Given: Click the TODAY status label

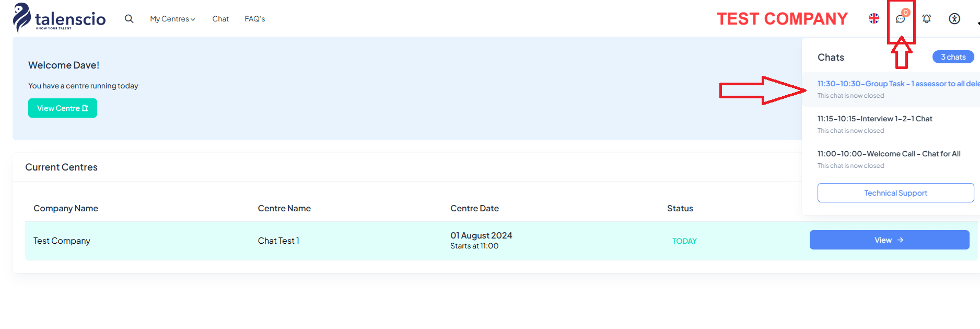Looking at the screenshot, I should point(684,241).
